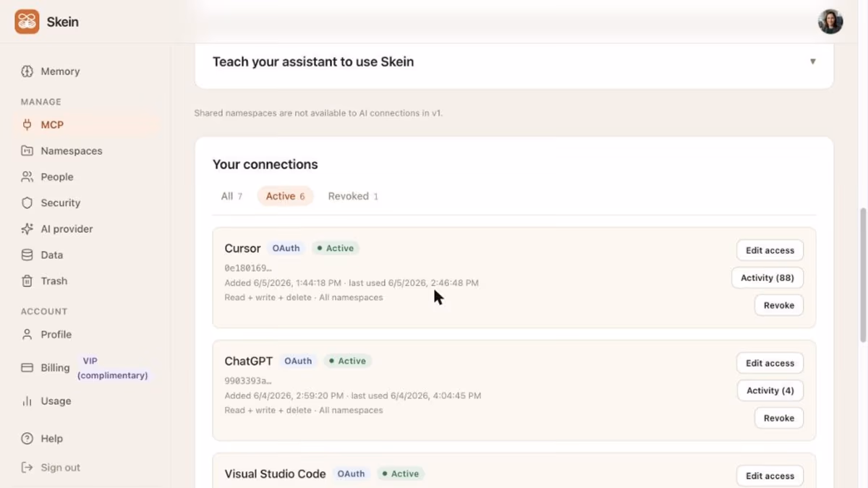This screenshot has width=868, height=488.
Task: Select the Revoked connections tab
Action: (x=353, y=196)
